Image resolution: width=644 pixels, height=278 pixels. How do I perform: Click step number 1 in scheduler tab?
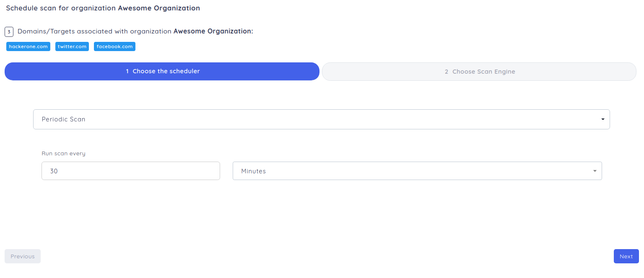(127, 71)
